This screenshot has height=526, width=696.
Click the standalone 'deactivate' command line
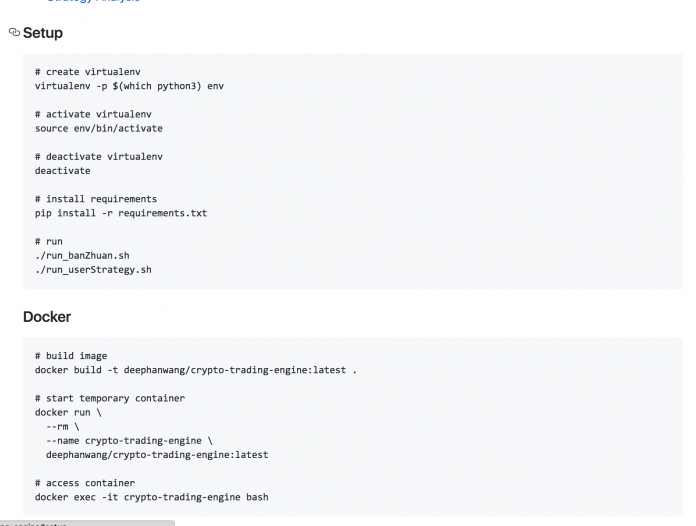pyautogui.click(x=63, y=171)
